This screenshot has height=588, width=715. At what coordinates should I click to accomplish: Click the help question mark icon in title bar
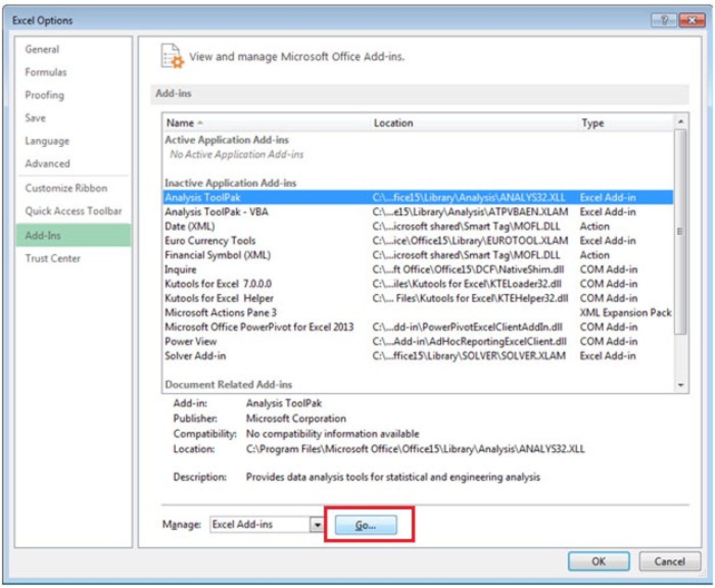[664, 20]
